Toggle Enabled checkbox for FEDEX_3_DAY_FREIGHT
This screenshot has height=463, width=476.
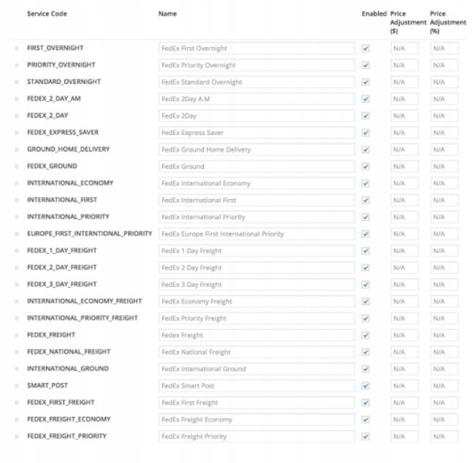(x=366, y=284)
